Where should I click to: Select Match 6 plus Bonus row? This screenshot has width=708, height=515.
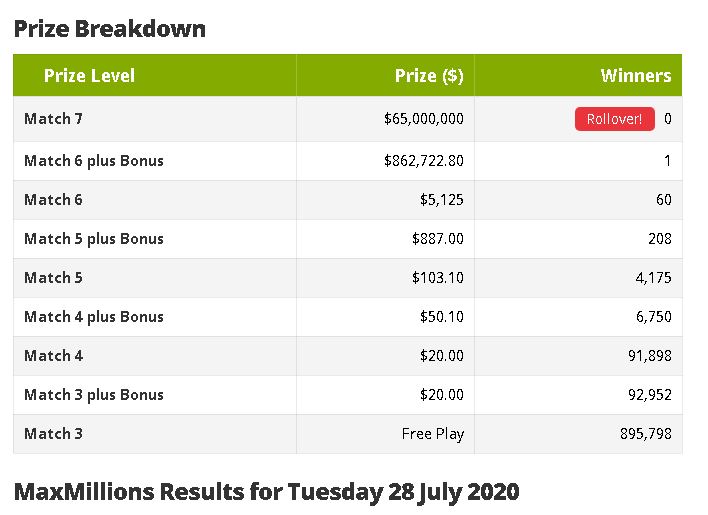(348, 161)
